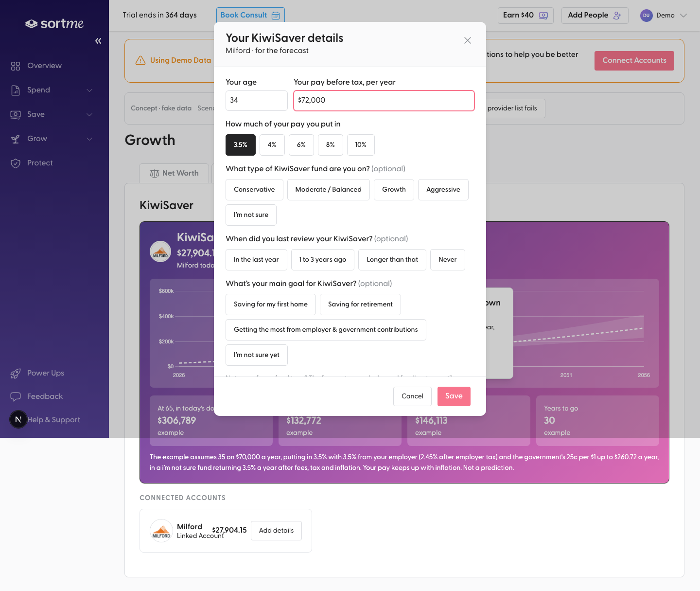Viewport: 700px width, 591px height.
Task: Click the Overview grid icon
Action: (x=16, y=66)
